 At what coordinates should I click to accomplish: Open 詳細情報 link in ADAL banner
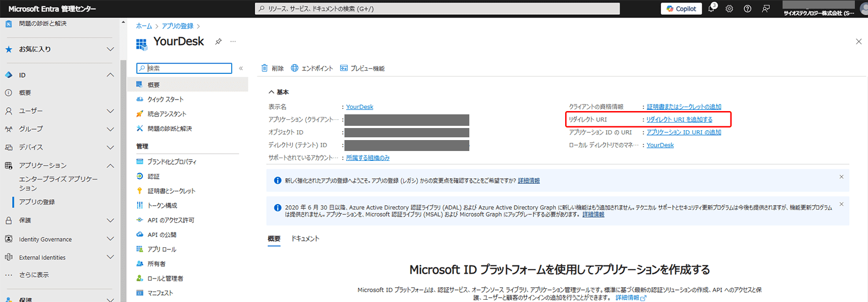[x=594, y=214]
